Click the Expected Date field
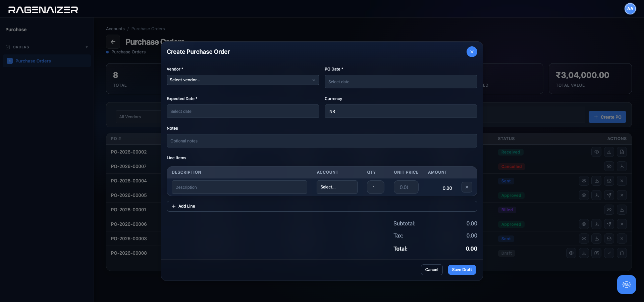 (243, 111)
